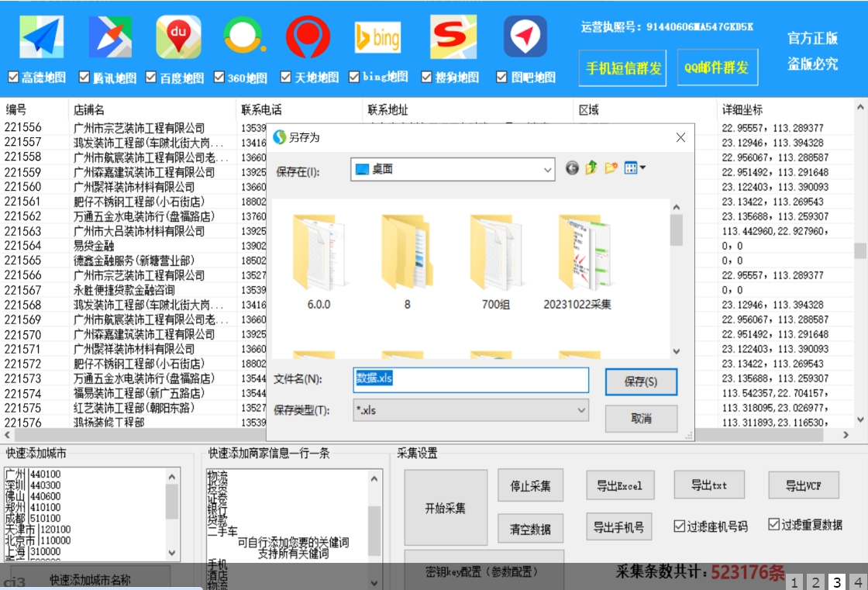Screen dimensions: 868x590
Task: Uncheck 百度地图 checkbox
Action: click(x=151, y=77)
